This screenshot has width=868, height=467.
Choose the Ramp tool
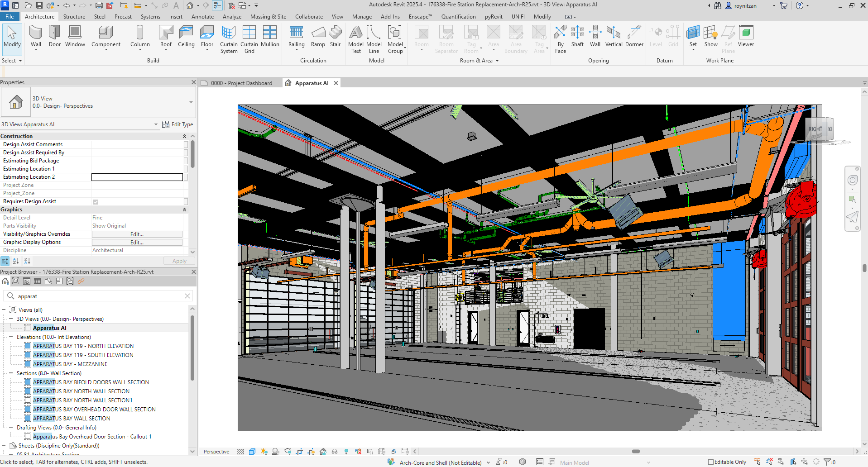click(x=318, y=37)
